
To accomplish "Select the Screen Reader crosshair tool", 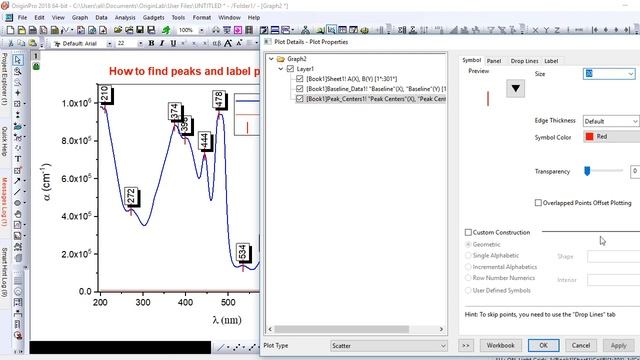I will click(18, 93).
